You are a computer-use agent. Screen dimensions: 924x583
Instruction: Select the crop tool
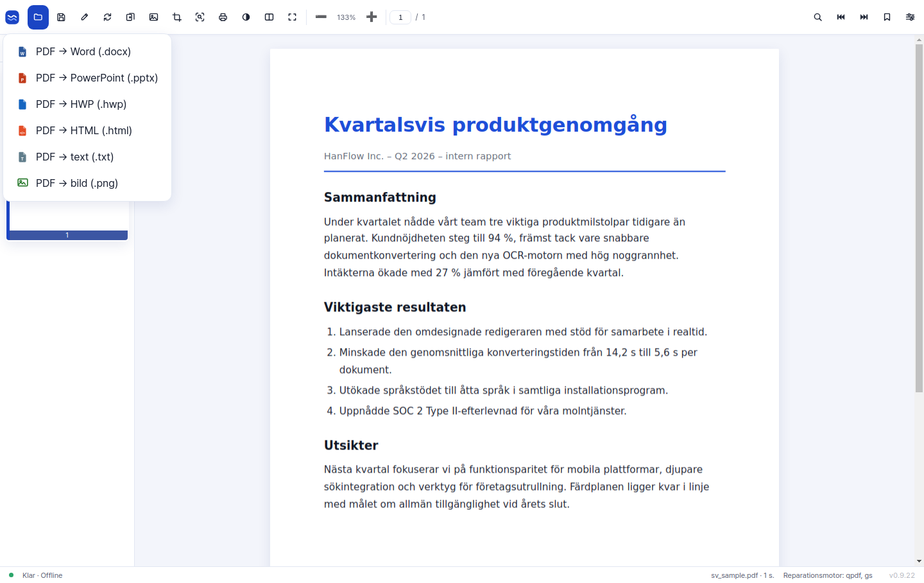click(x=176, y=17)
